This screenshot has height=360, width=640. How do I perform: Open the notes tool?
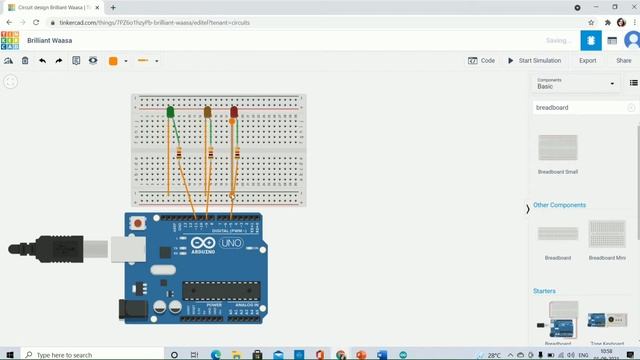[76, 61]
